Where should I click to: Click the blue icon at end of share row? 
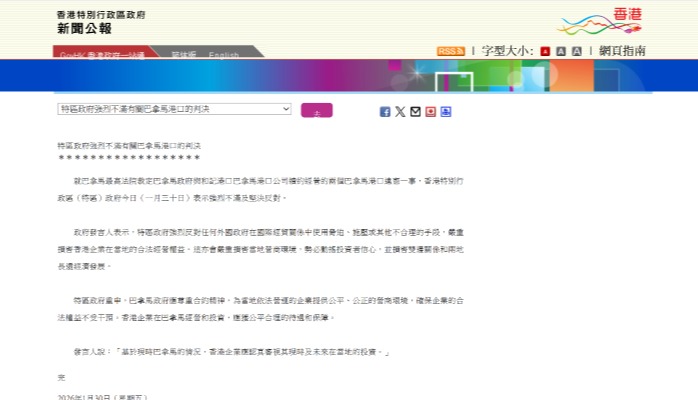[x=445, y=112]
